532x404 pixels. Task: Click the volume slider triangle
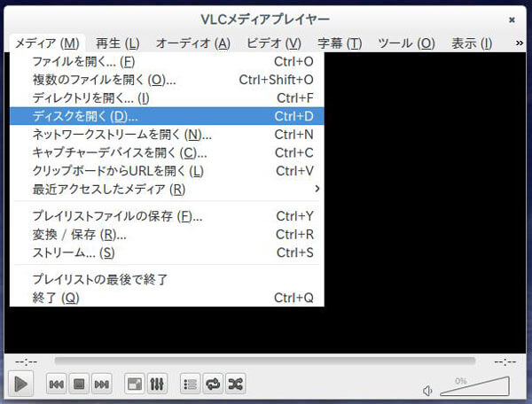click(x=475, y=386)
